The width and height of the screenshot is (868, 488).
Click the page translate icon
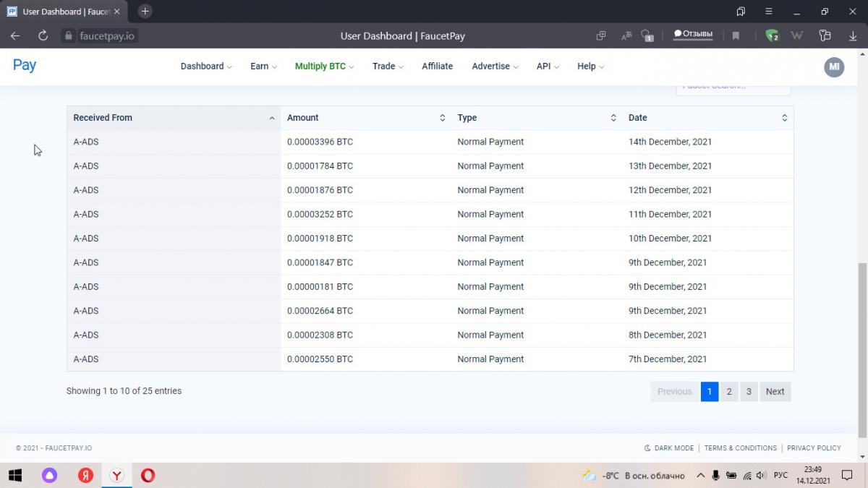626,35
